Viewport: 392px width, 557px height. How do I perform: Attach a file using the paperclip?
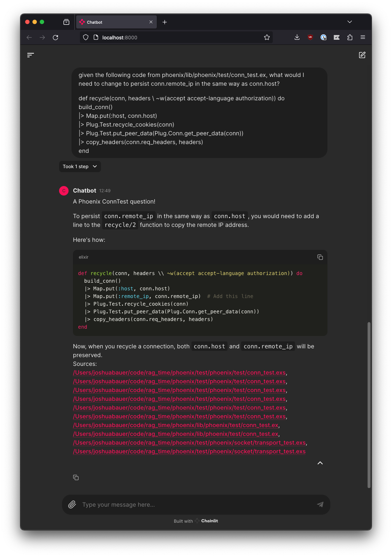[72, 504]
